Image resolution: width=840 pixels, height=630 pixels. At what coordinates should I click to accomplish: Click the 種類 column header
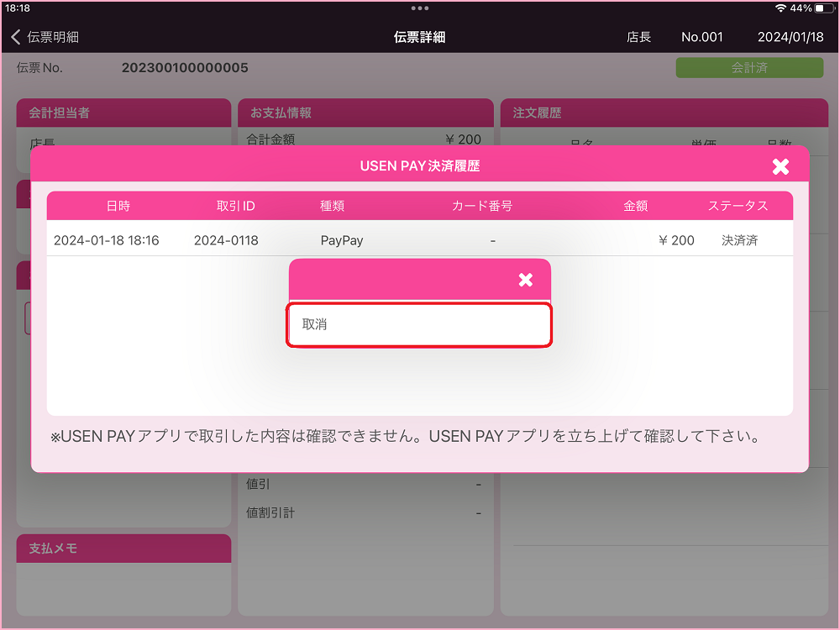tap(332, 206)
